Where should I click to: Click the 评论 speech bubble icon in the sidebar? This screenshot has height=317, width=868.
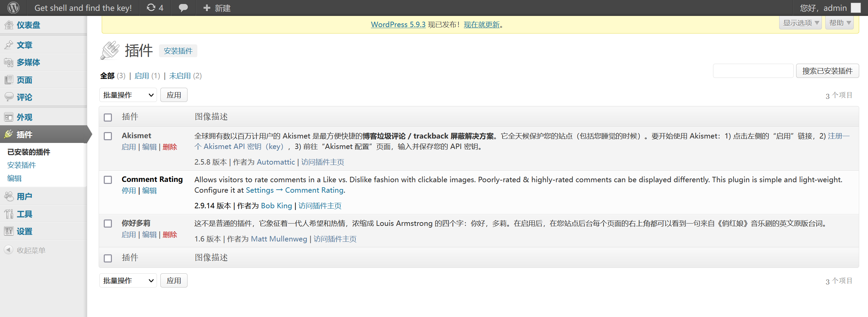coord(9,97)
